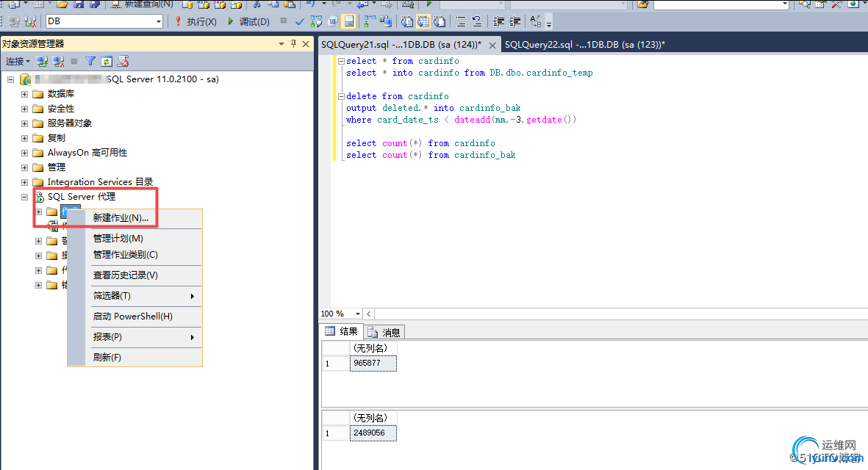This screenshot has width=868, height=470.
Task: Click the Comment Out Selected Lines icon
Action: point(461,21)
